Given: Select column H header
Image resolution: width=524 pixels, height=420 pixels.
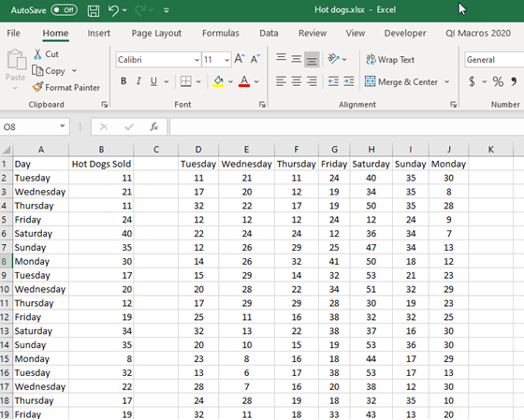Looking at the screenshot, I should coord(371,150).
